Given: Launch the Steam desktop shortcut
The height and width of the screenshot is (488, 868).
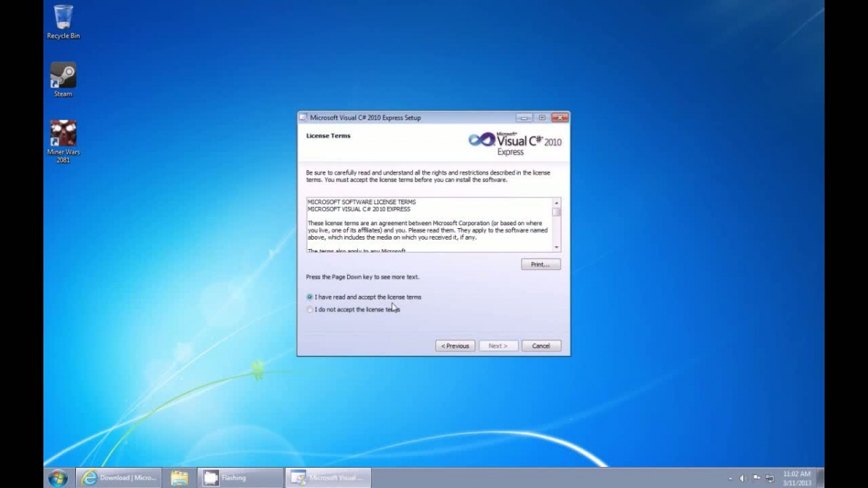Looking at the screenshot, I should click(x=63, y=77).
